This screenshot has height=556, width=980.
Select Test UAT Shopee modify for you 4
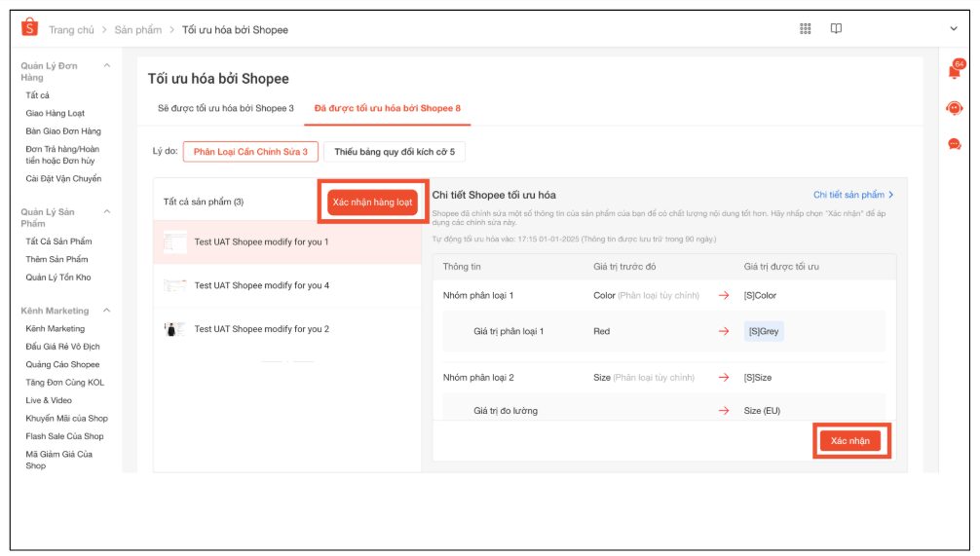coord(287,285)
